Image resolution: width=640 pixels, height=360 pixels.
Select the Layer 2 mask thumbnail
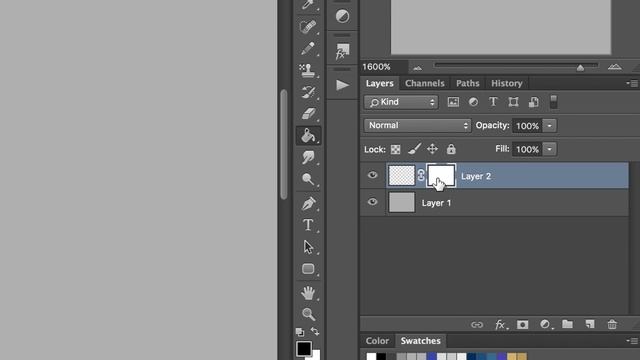click(441, 176)
